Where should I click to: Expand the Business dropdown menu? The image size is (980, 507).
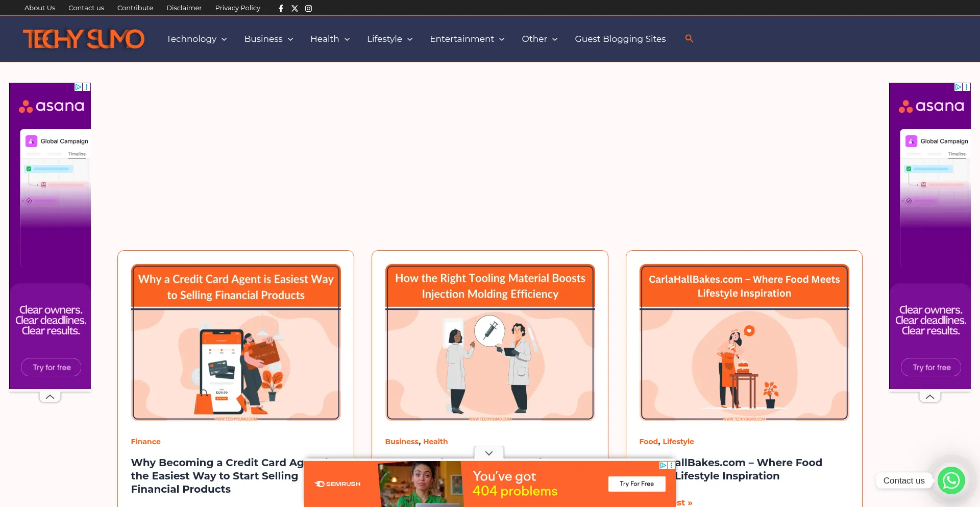tap(268, 39)
